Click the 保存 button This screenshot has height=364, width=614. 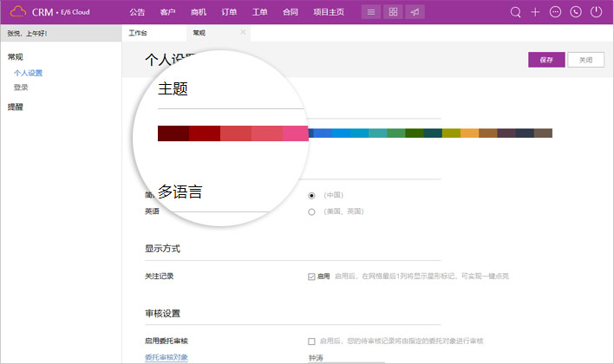(546, 60)
